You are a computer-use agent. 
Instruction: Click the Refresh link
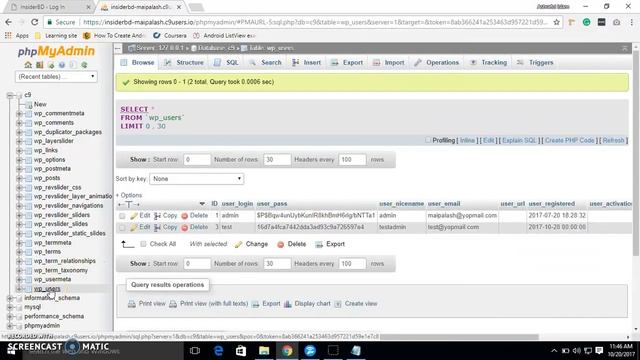(x=613, y=140)
